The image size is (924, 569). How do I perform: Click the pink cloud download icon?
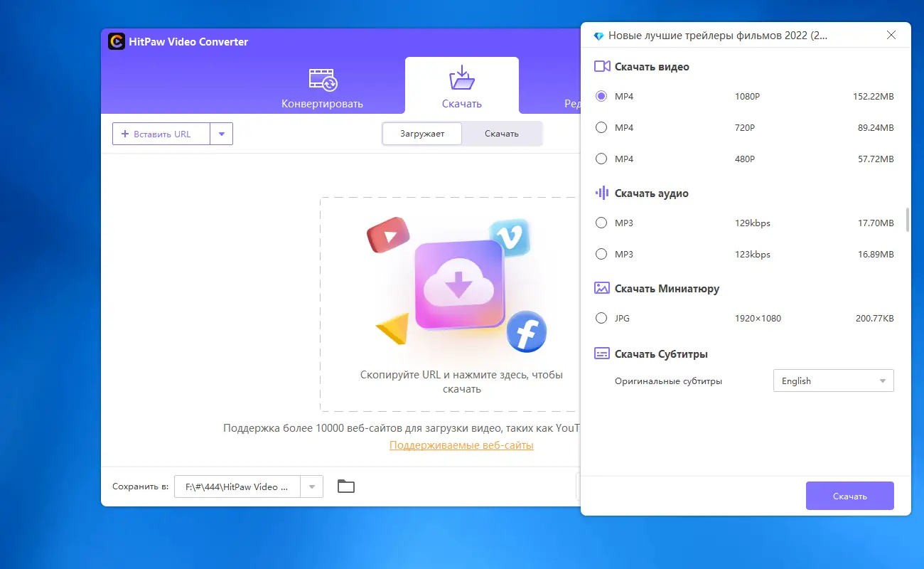(x=458, y=284)
